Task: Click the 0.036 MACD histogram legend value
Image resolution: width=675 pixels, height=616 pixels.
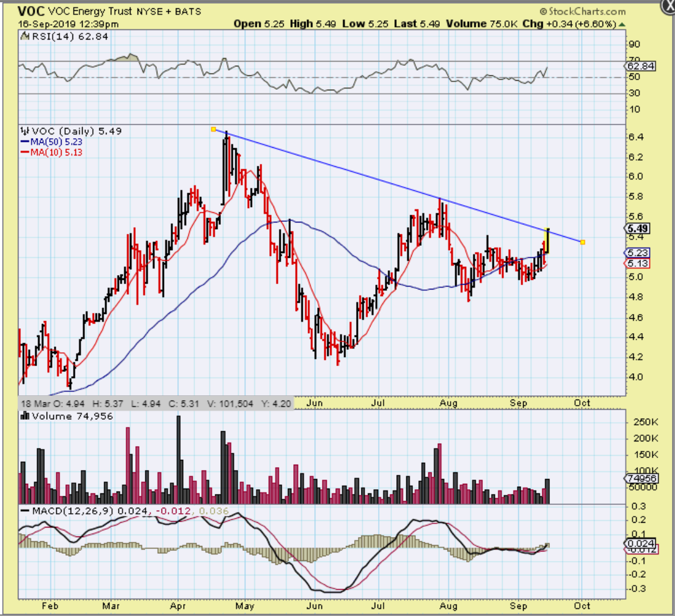Action: coord(214,511)
